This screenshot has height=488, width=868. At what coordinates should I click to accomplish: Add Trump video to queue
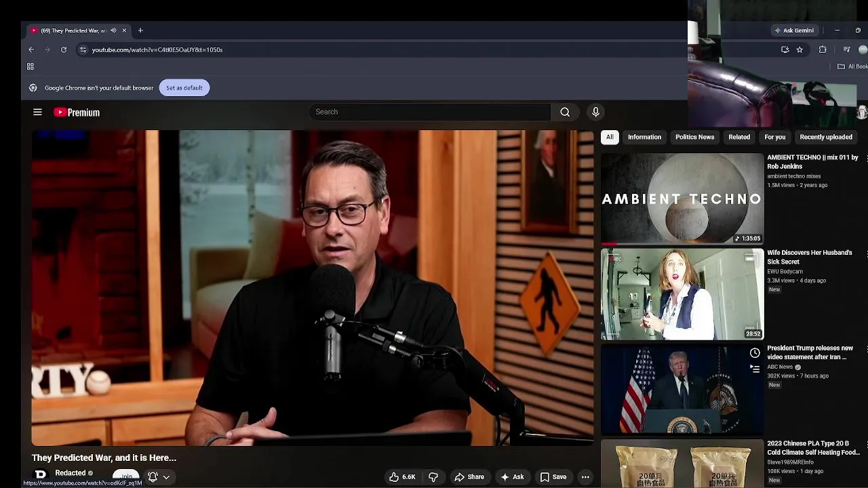coord(755,369)
